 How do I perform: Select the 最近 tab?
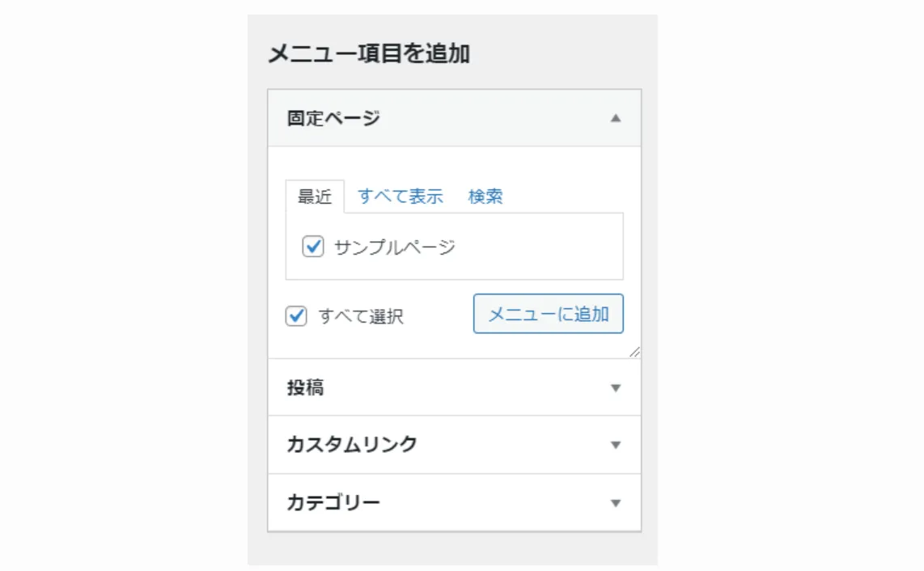(x=316, y=196)
